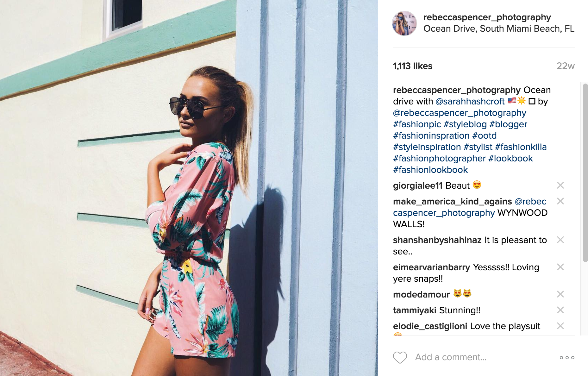Open the three-dot more options menu
Viewport: 588px width, 376px height.
(567, 357)
